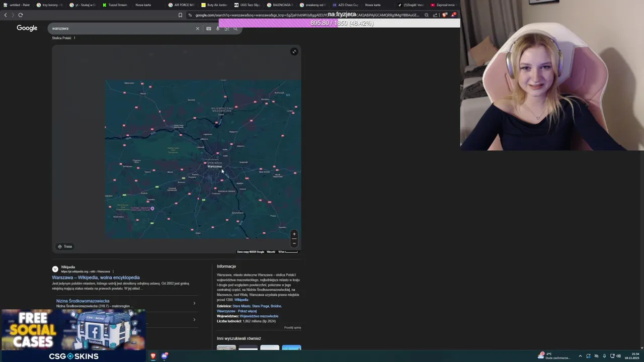Open the three-dot menu beside the Wikipedia URL
This screenshot has width=644, height=362.
pos(113,271)
